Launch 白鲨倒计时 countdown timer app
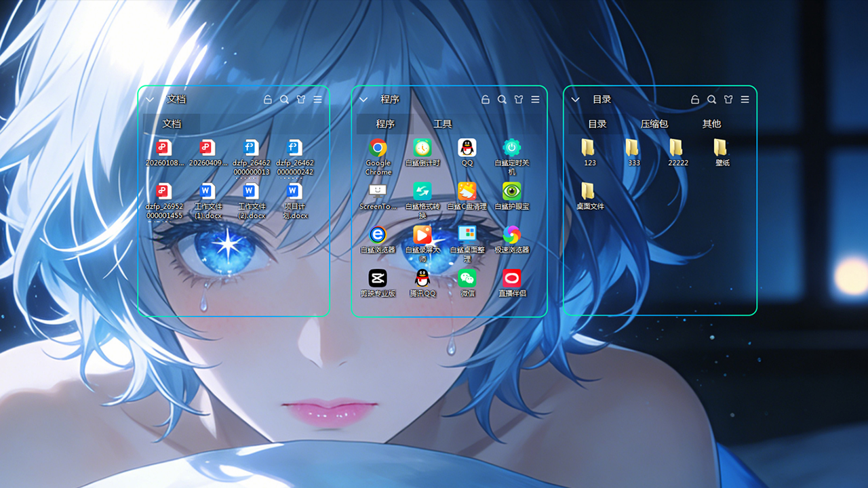 [422, 148]
